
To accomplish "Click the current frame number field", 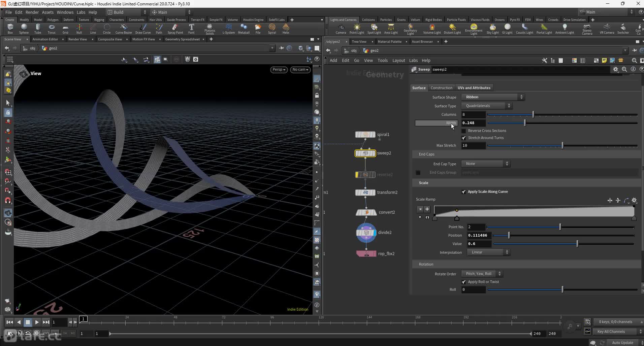I will pos(59,322).
